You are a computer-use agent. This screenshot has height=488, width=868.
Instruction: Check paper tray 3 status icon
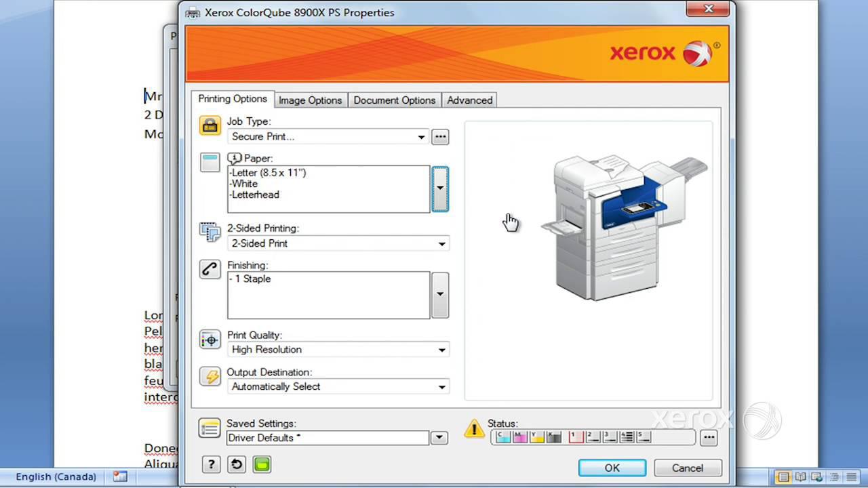[x=610, y=436]
